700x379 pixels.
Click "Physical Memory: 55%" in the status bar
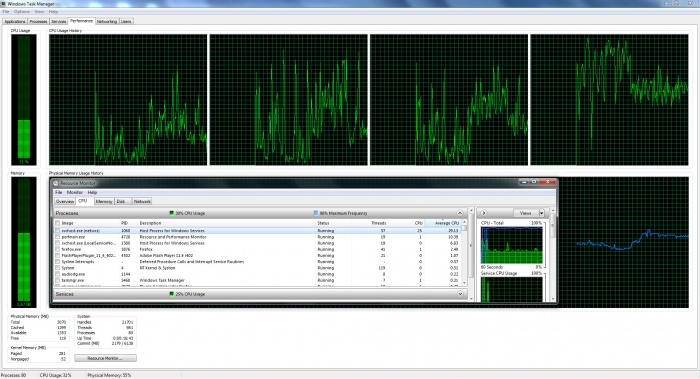click(x=109, y=375)
